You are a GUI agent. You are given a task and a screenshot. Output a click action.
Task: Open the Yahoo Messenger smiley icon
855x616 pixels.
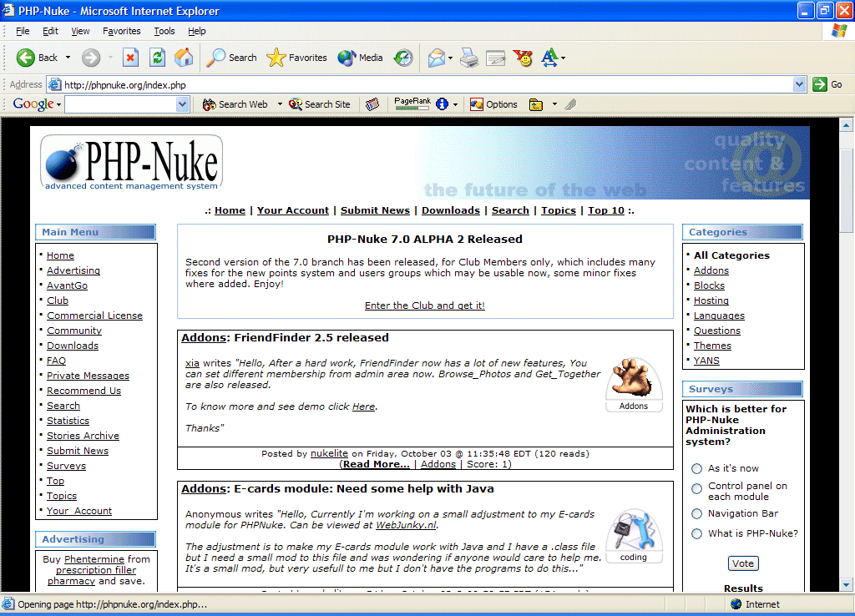523,58
